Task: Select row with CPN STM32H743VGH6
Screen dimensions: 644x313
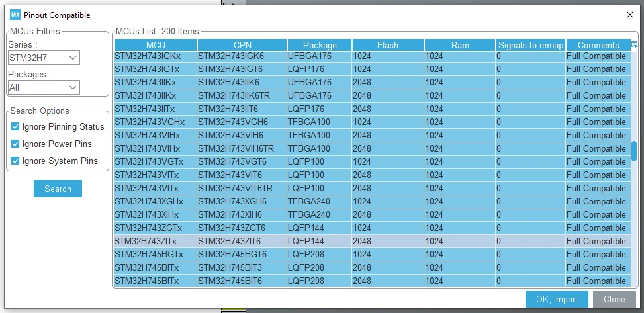Action: click(372, 122)
